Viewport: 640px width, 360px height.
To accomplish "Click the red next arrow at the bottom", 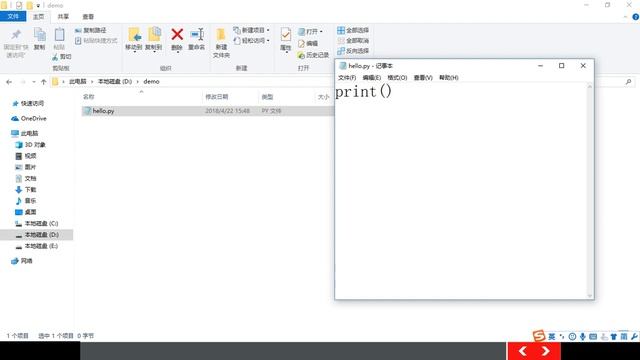I will pos(546,351).
